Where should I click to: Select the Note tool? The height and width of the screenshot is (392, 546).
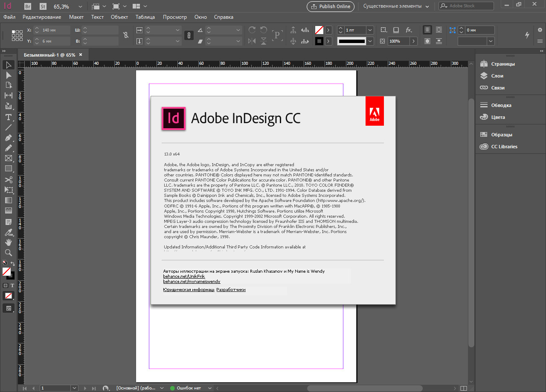tap(9, 222)
